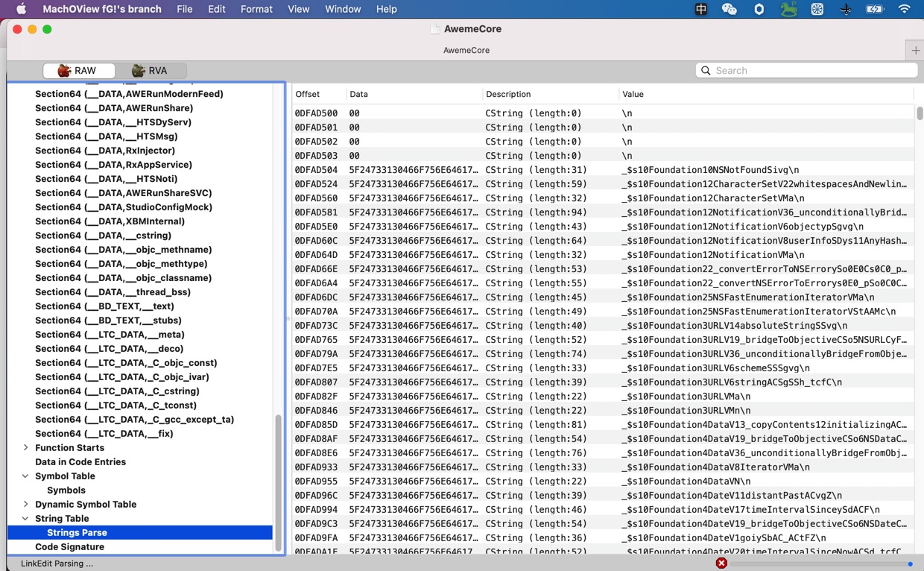Open the input method menu bar icon
924x571 pixels.
(x=700, y=9)
